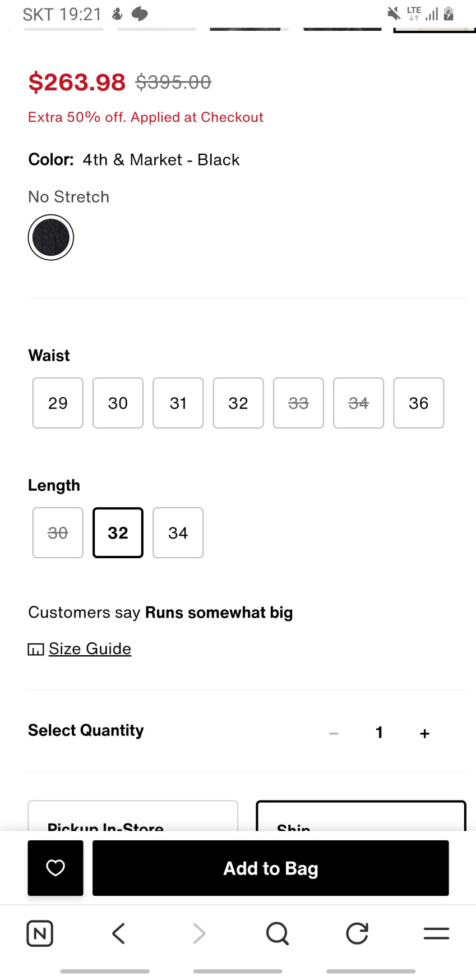Open the browser search magnifier icon

click(278, 933)
